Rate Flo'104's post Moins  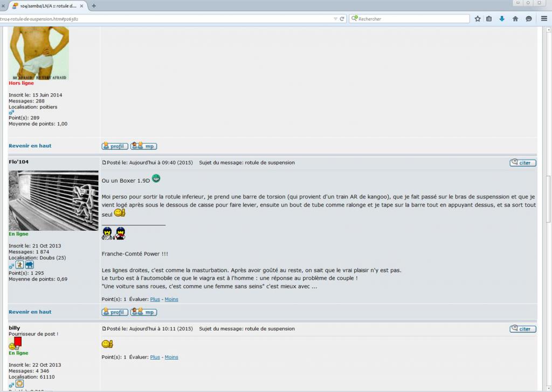[171, 299]
